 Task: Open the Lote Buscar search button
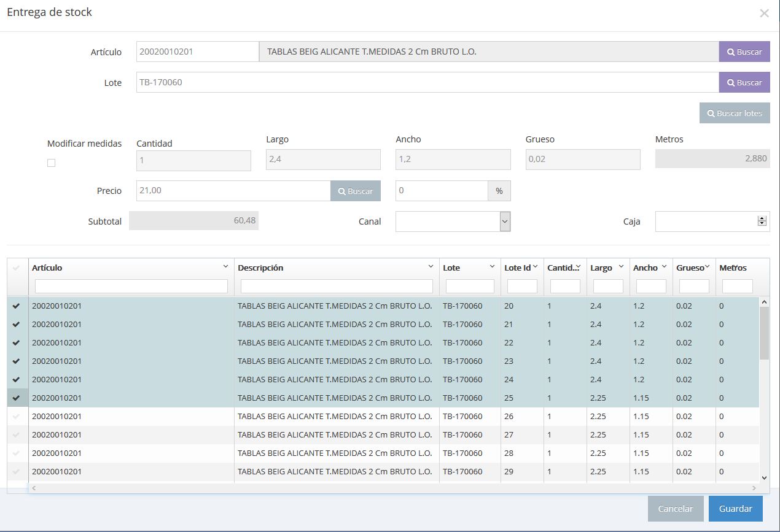pyautogui.click(x=744, y=82)
